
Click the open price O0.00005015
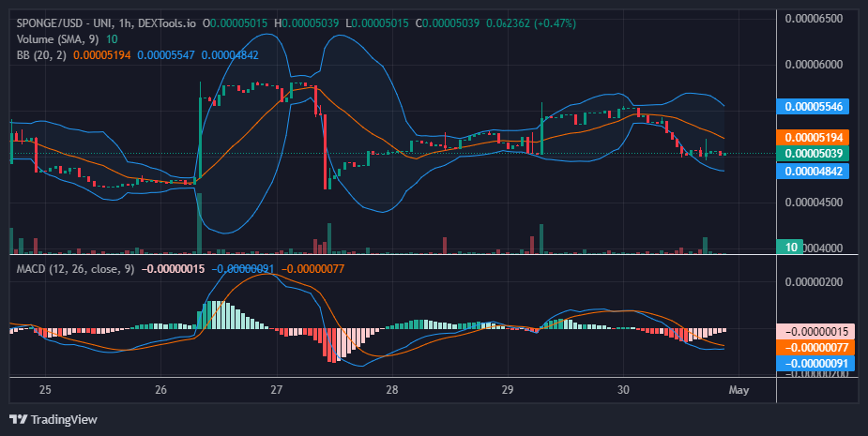point(235,23)
